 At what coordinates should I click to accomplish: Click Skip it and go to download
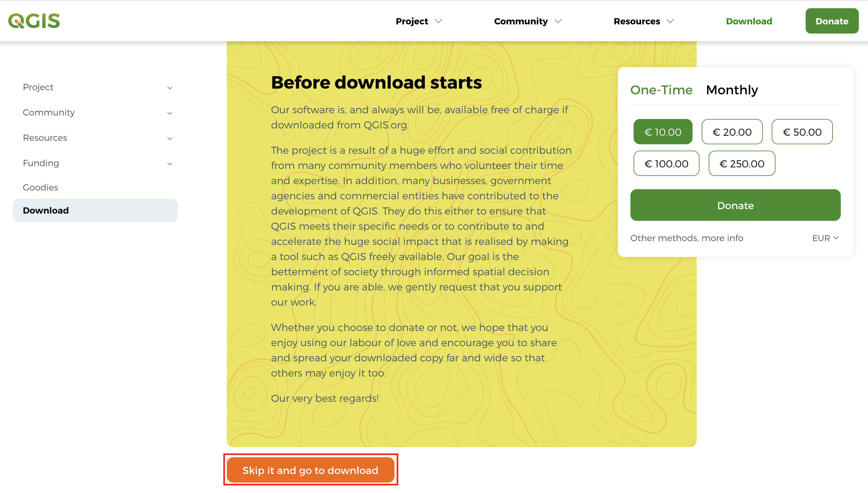[x=311, y=470]
